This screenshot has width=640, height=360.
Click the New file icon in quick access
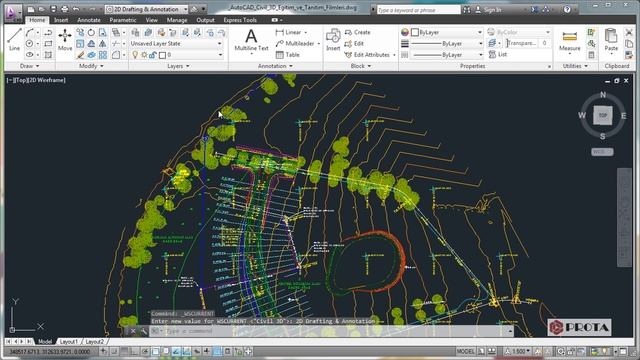click(31, 9)
